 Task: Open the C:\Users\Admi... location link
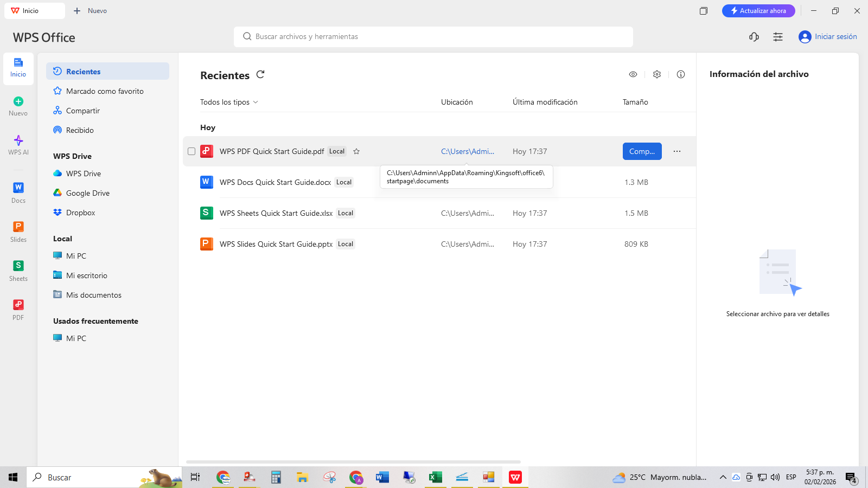click(x=468, y=151)
